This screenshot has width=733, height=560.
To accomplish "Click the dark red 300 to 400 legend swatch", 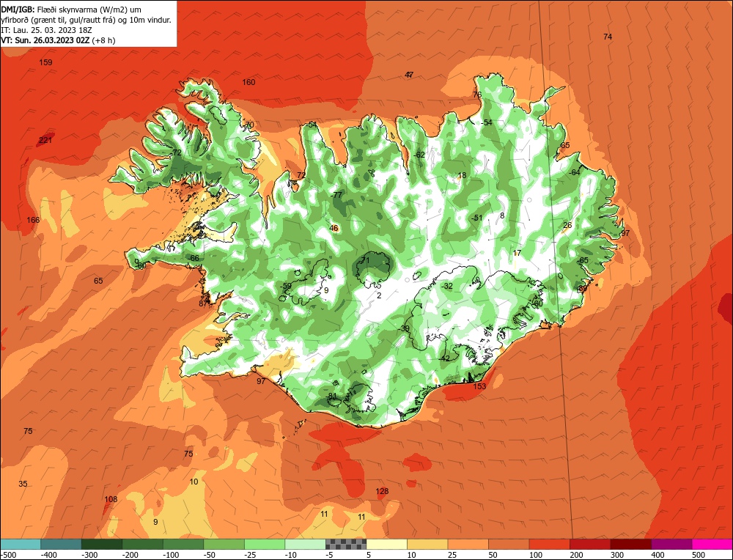I will [x=631, y=544].
